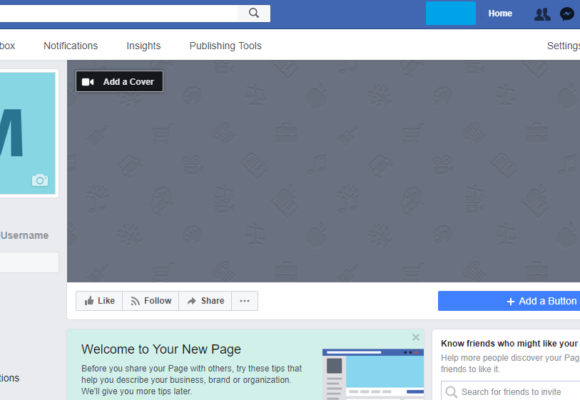Viewport: 580px width, 400px height.
Task: Click the Like button
Action: coord(99,301)
